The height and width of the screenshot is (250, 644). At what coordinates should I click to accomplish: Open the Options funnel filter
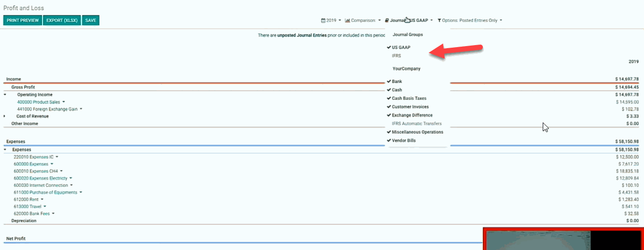[470, 20]
